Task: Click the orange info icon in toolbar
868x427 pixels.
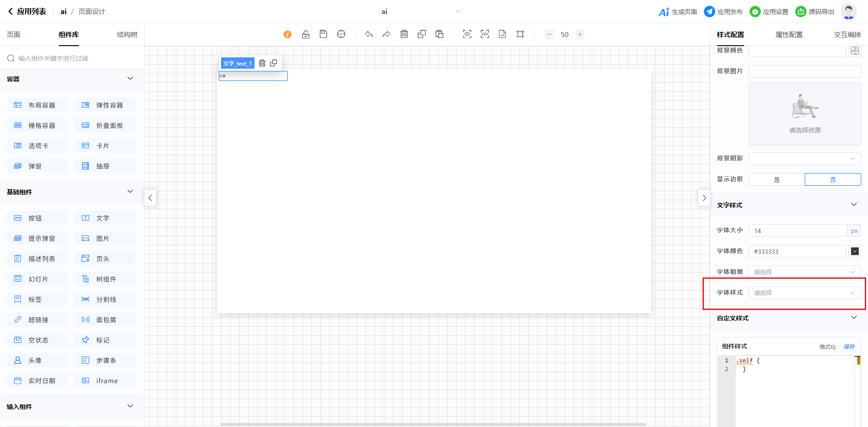Action: tap(288, 34)
